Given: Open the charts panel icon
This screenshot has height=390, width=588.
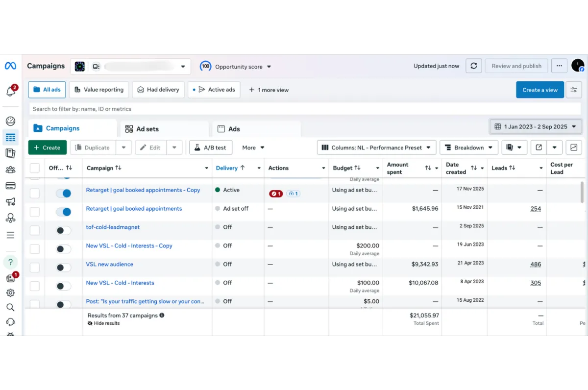Looking at the screenshot, I should coord(574,147).
